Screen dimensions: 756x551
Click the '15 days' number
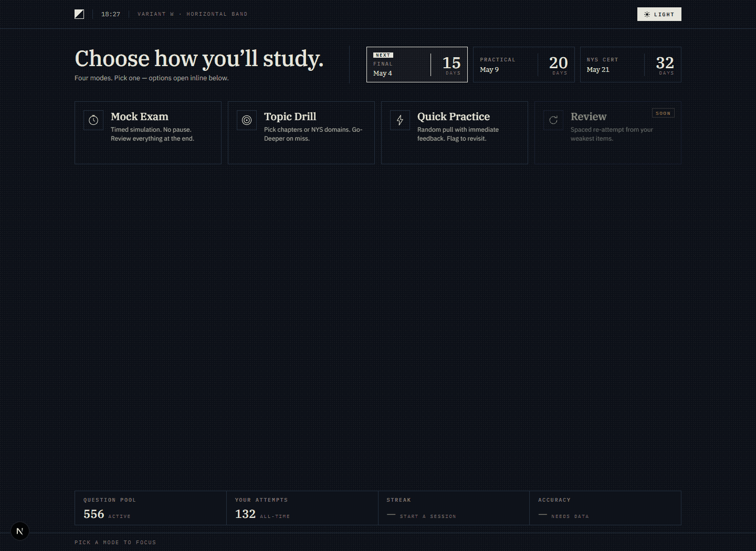(451, 63)
